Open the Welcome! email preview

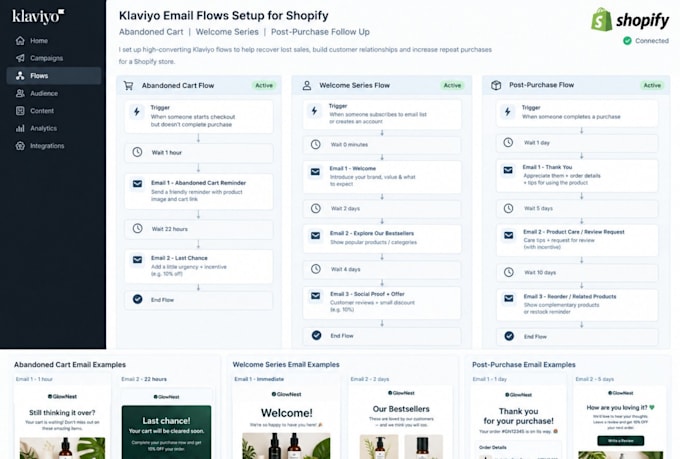pos(287,423)
